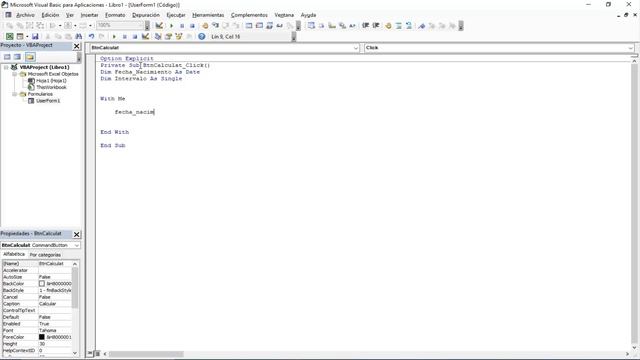
Task: Click the Height property value 30
Action: click(55, 344)
